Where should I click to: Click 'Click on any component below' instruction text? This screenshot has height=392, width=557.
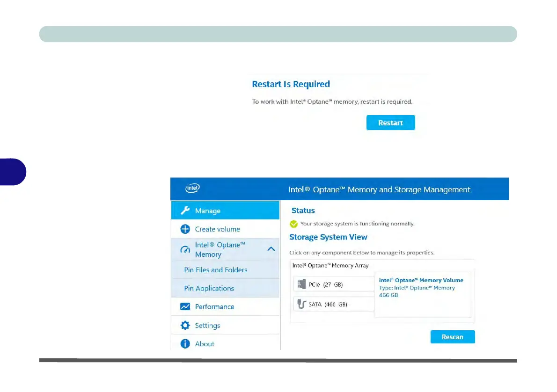(x=362, y=253)
